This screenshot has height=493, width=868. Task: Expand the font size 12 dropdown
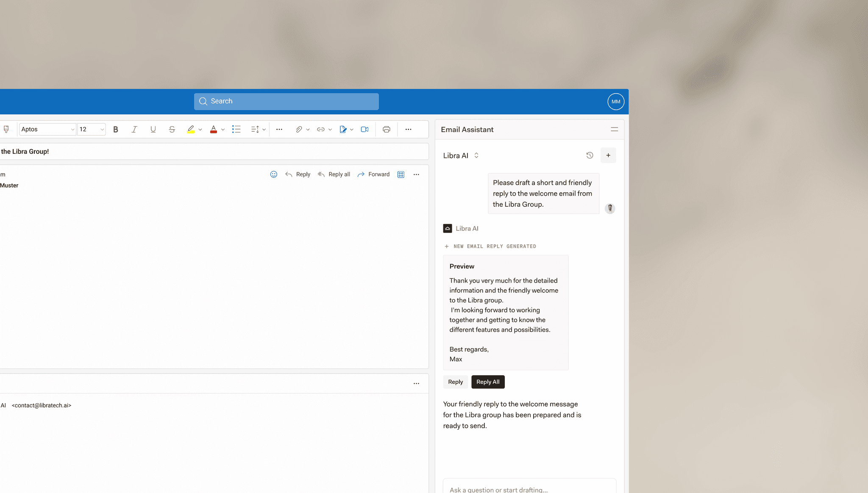pyautogui.click(x=102, y=130)
